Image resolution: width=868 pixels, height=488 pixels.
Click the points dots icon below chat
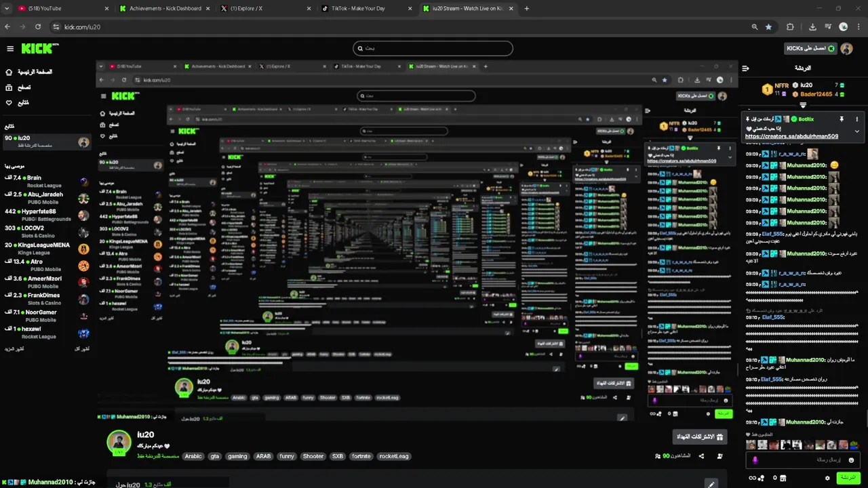pos(760,479)
